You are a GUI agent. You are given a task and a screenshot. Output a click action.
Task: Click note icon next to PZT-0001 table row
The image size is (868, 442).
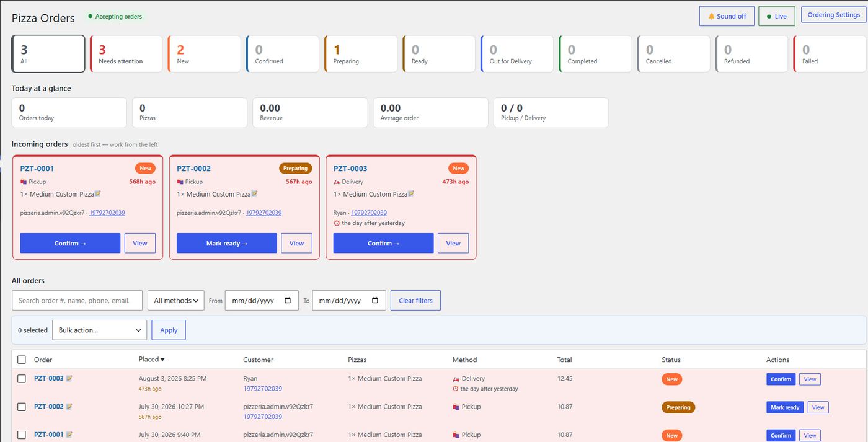tap(69, 435)
